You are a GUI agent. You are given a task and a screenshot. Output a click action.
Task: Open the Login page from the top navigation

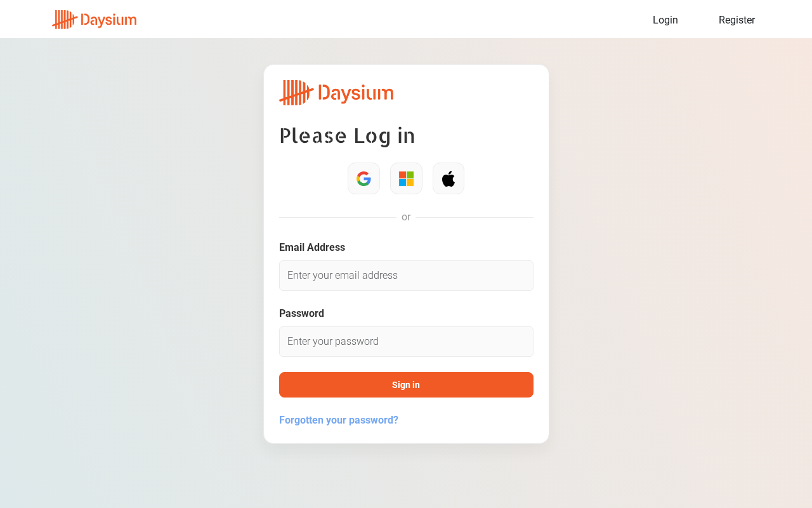(665, 20)
